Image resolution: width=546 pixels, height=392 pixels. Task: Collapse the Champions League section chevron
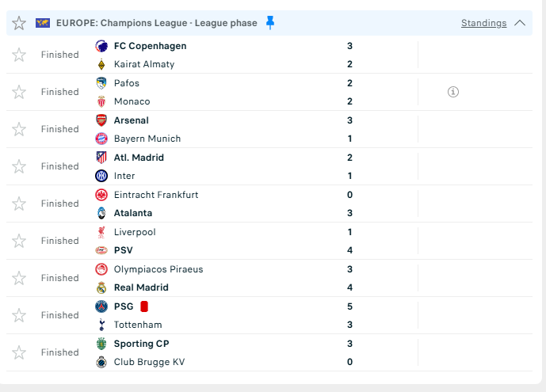pos(520,23)
